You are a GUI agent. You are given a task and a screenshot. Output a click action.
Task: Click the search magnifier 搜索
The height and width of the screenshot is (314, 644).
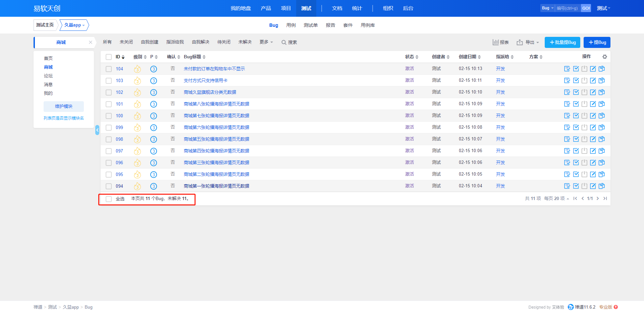pyautogui.click(x=289, y=42)
